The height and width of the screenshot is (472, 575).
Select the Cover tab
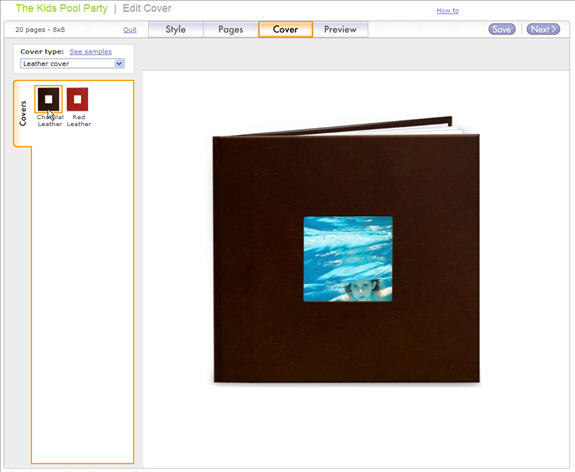click(285, 29)
